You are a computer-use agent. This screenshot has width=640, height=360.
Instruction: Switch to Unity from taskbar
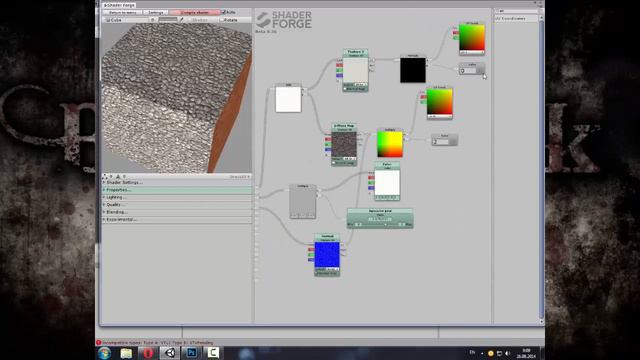(x=170, y=353)
